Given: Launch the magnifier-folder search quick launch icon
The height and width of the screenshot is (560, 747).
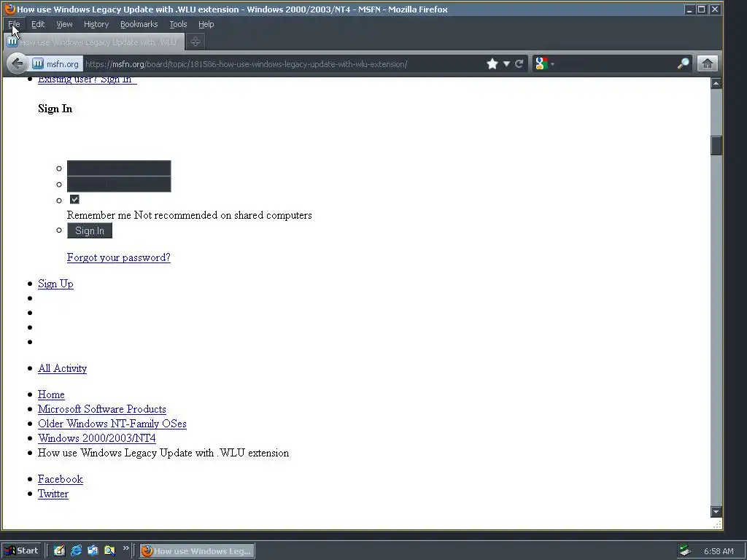Looking at the screenshot, I should click(109, 551).
